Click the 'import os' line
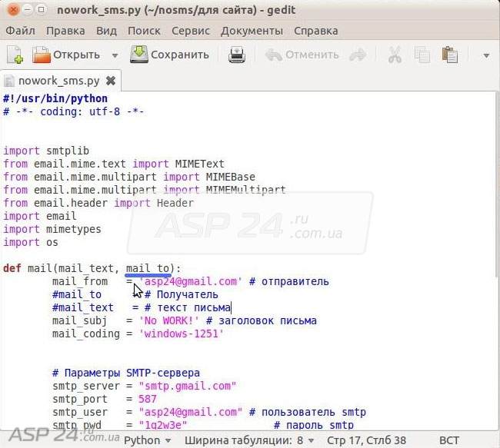Viewport: 500px width, 448px height. tap(31, 242)
